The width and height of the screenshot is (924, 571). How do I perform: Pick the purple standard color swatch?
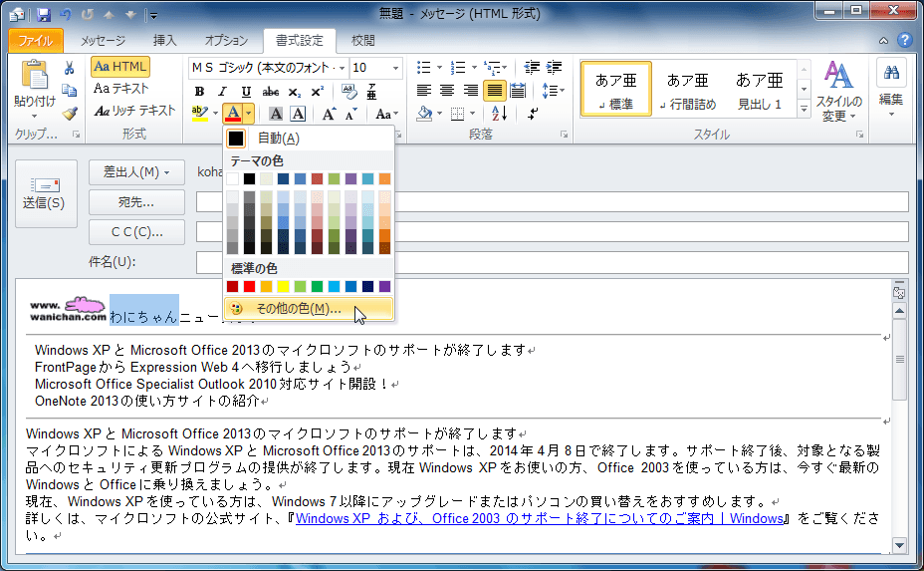pos(384,287)
